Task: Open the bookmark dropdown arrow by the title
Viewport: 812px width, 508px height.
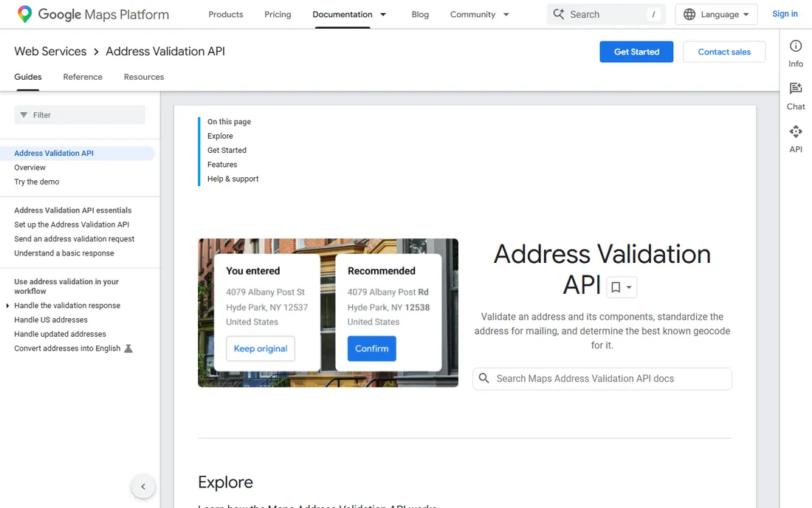Action: pos(629,287)
